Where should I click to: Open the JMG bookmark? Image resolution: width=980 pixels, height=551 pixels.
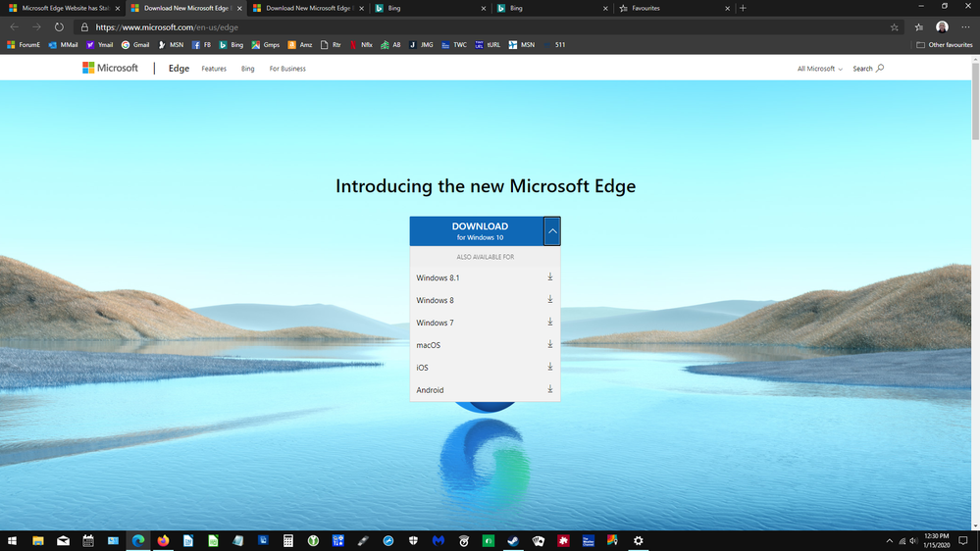pos(421,45)
